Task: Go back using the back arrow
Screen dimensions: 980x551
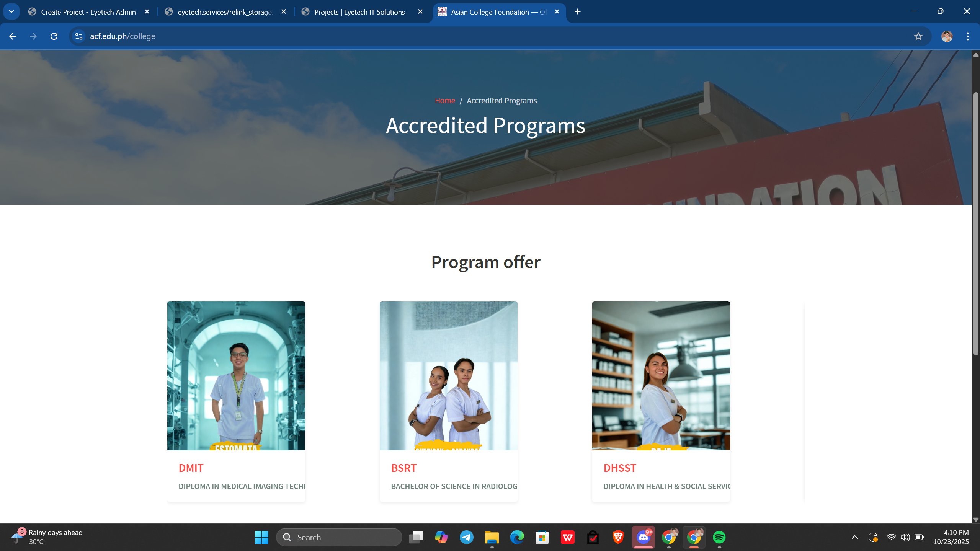Action: pos(13,36)
